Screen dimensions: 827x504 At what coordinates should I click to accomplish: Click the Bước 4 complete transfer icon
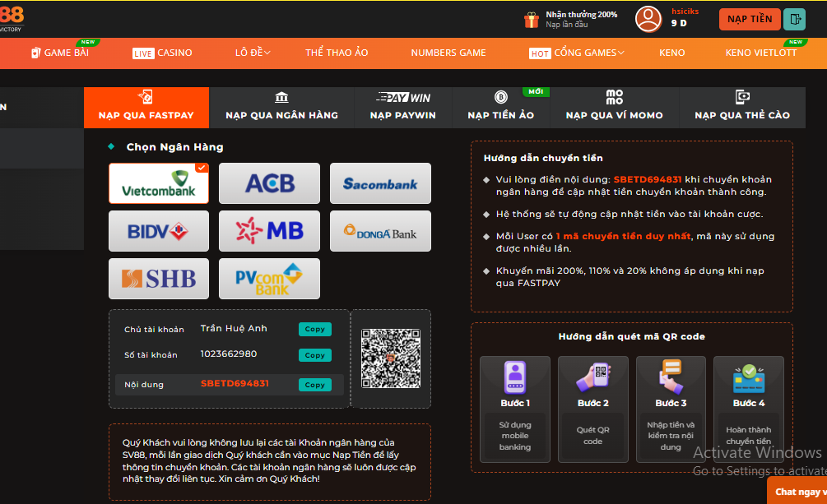748,378
